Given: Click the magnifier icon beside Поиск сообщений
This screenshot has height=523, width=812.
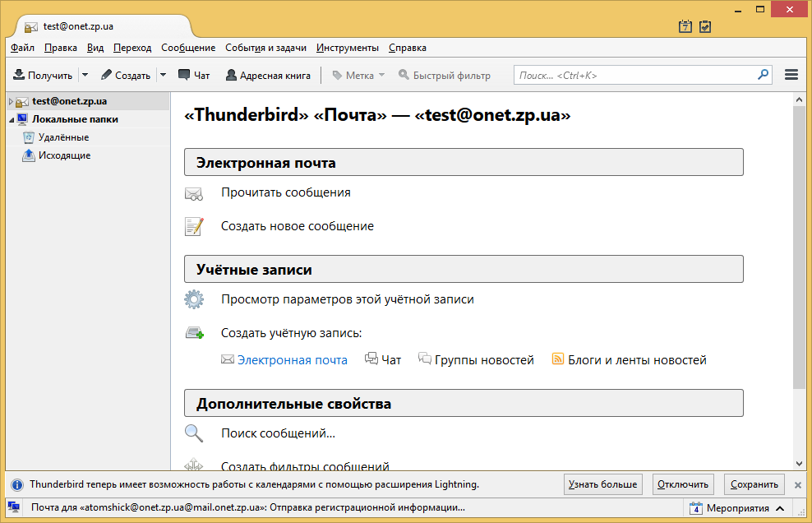Looking at the screenshot, I should click(x=194, y=433).
